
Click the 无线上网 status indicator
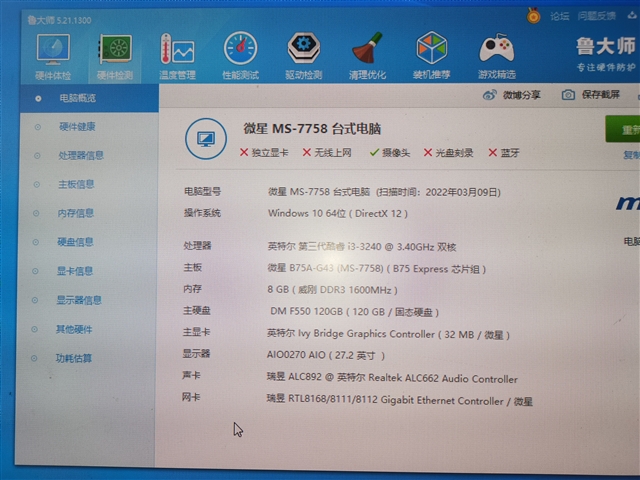(327, 153)
